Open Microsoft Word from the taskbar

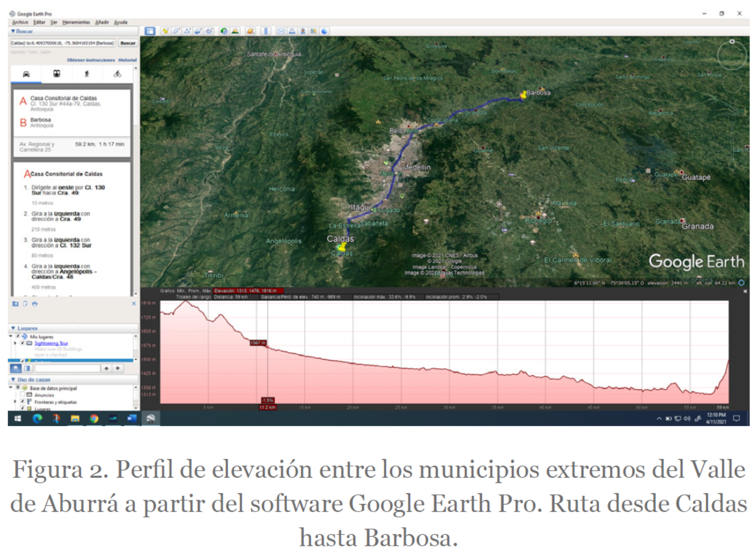(x=132, y=418)
